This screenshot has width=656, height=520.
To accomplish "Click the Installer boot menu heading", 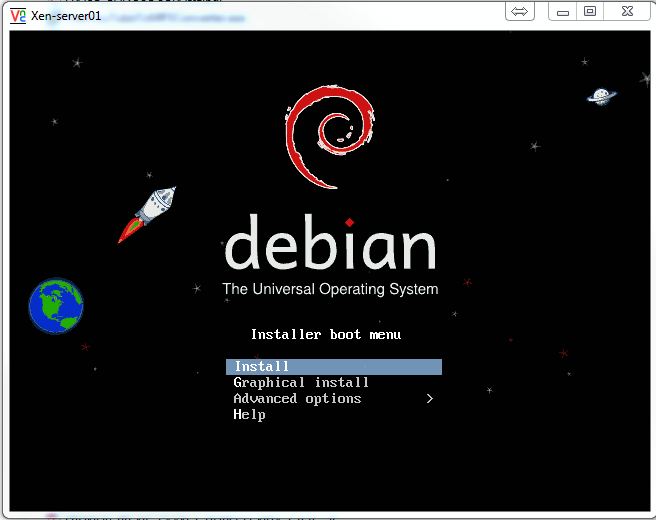I will 325,335.
